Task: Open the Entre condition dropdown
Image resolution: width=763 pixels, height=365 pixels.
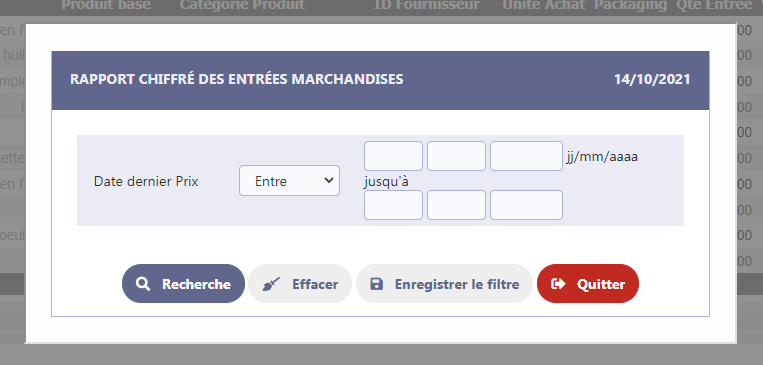Action: pos(289,181)
